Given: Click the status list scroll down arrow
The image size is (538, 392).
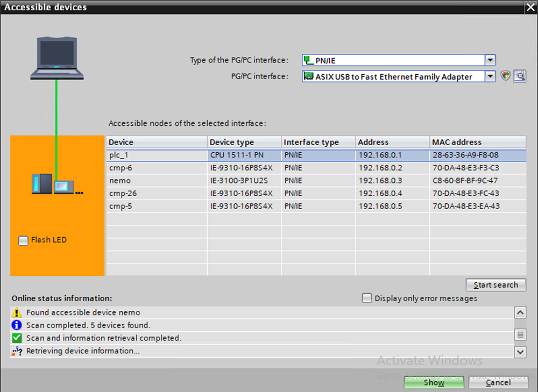Looking at the screenshot, I should (x=520, y=352).
